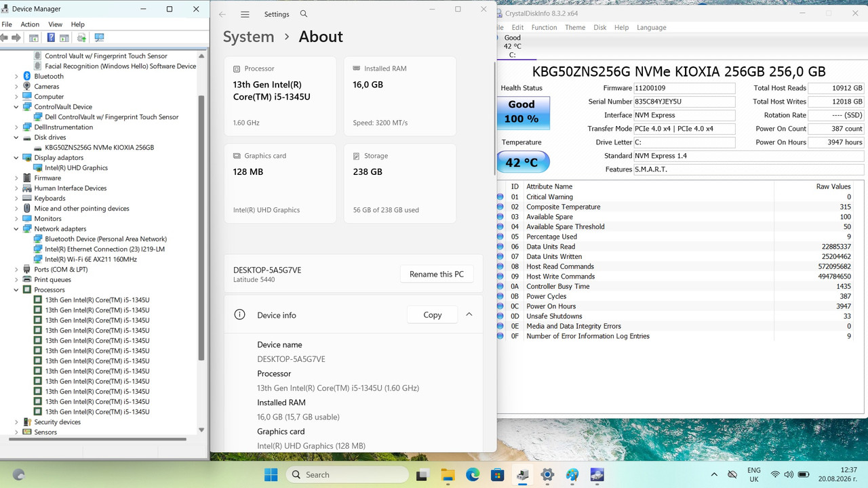
Task: Click the Windows Start button
Action: 271,474
